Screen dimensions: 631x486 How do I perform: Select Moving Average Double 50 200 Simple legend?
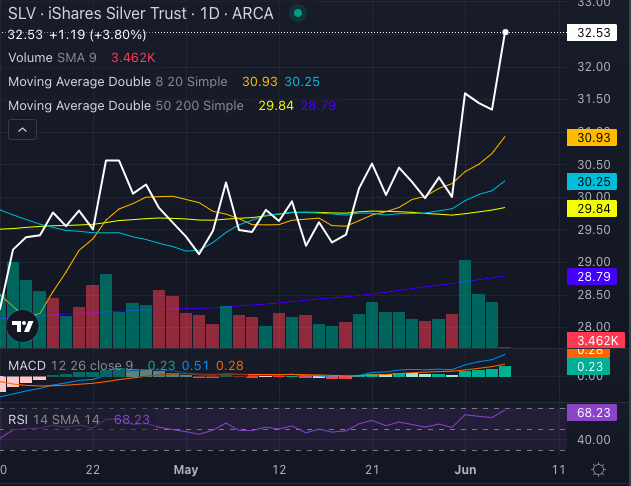point(126,105)
